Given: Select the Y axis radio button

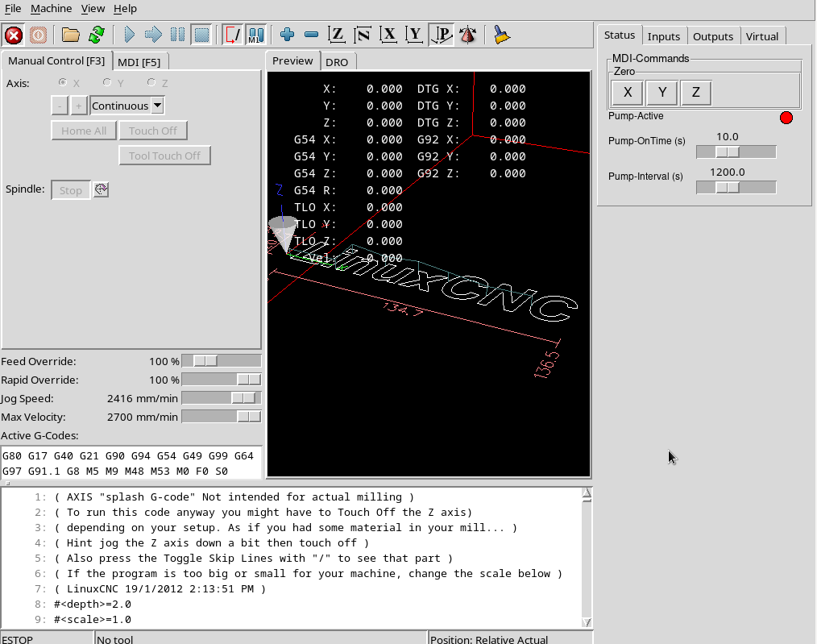Looking at the screenshot, I should tap(107, 82).
